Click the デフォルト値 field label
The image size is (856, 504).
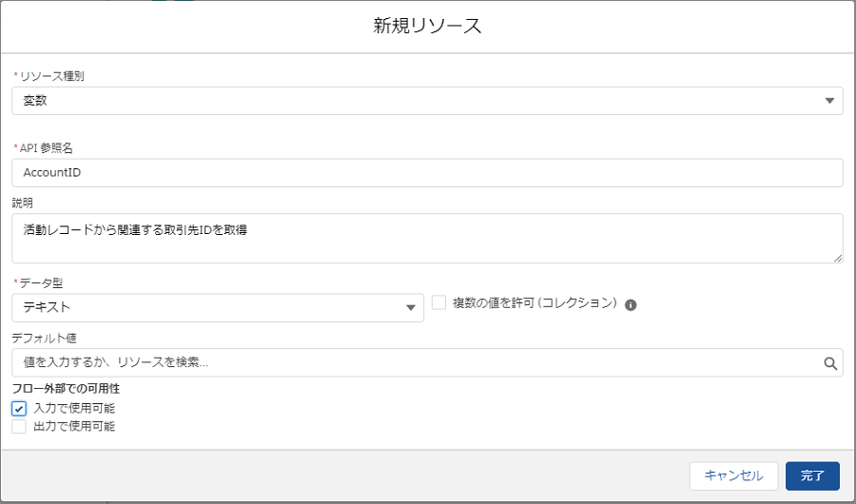(x=44, y=338)
